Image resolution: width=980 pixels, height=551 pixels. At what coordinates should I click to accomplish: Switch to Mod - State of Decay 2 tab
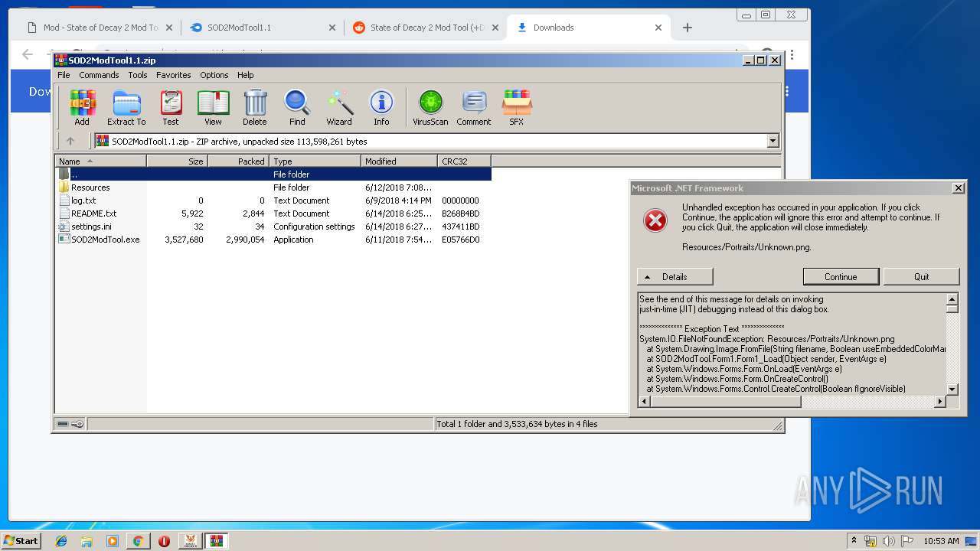coord(100,28)
